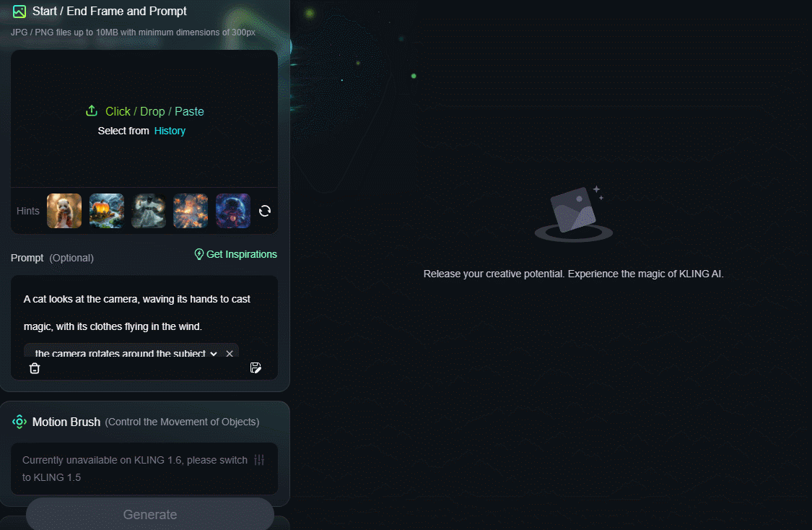The image size is (812, 530).
Task: Click the Generate button
Action: coord(150,514)
